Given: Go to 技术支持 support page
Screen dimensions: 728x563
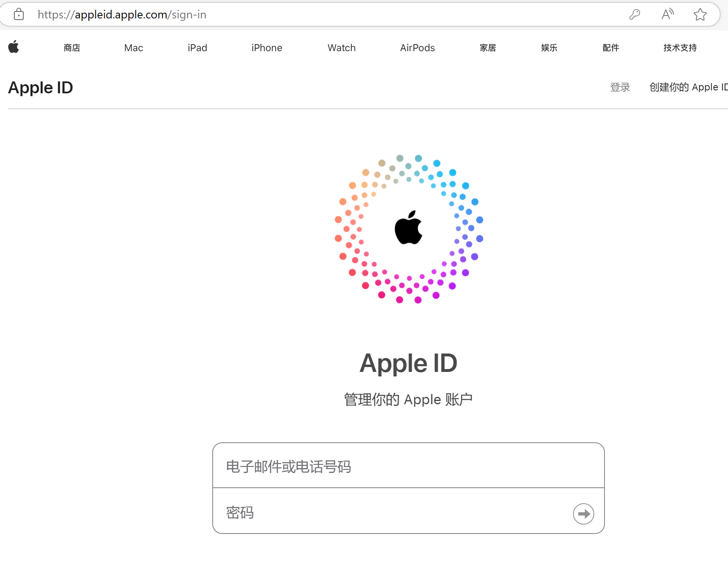Looking at the screenshot, I should pyautogui.click(x=680, y=48).
